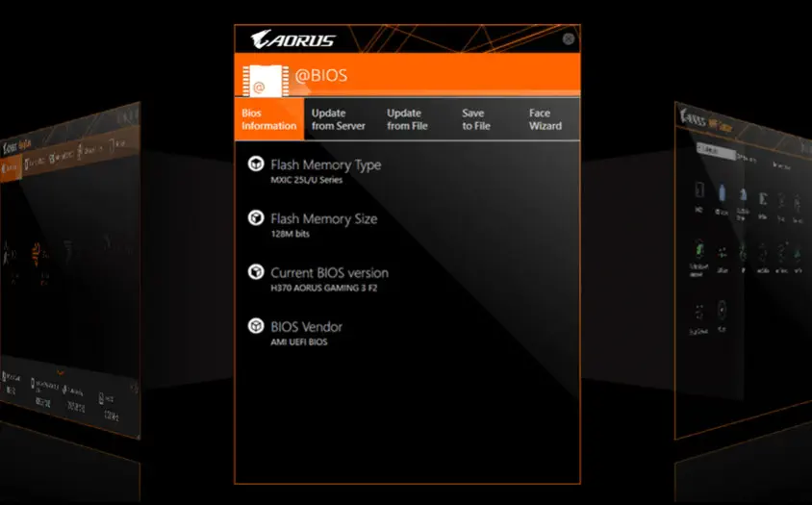Click the Flash Memory Type cube icon
Viewport: 812px width, 505px height.
(256, 164)
